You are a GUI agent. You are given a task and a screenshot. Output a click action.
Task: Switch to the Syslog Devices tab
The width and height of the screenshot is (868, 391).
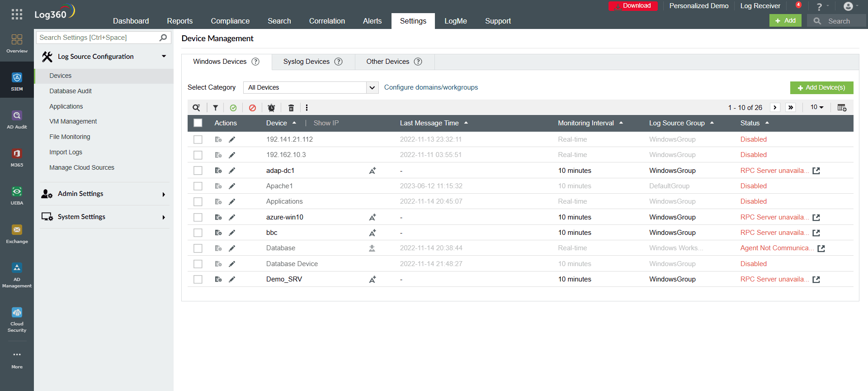pyautogui.click(x=313, y=62)
